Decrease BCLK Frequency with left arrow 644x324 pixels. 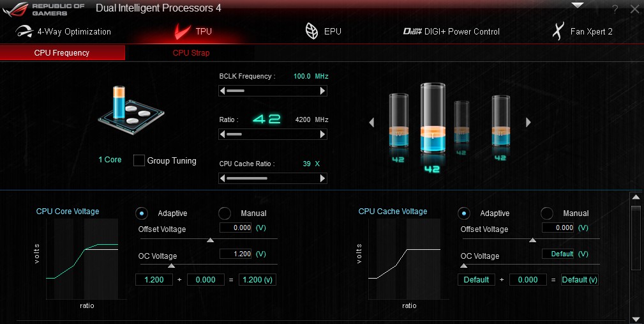point(222,91)
